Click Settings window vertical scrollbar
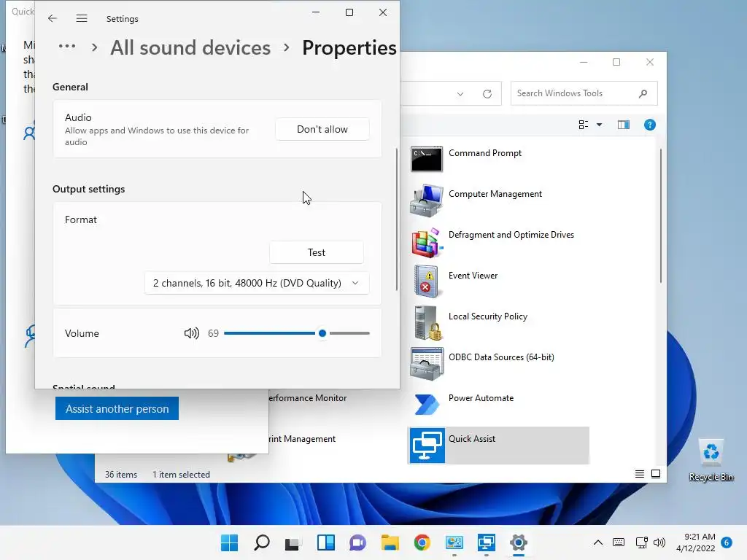The height and width of the screenshot is (560, 747). coord(396,219)
